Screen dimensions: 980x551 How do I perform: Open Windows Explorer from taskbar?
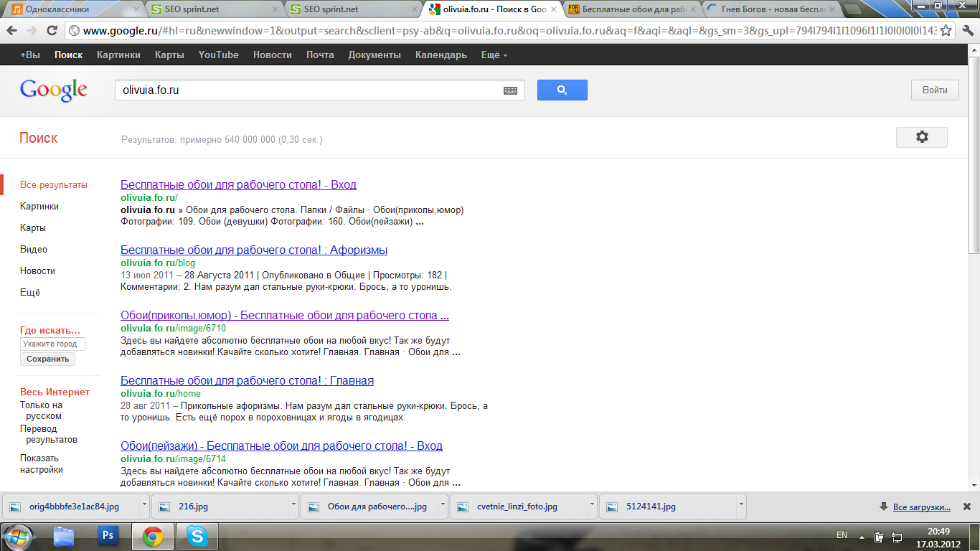(x=64, y=536)
